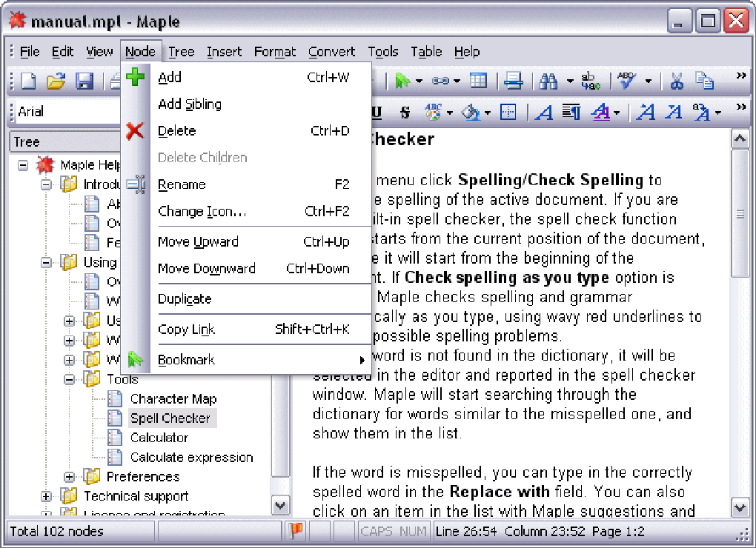Open the Bookmark submenu

coord(246,360)
